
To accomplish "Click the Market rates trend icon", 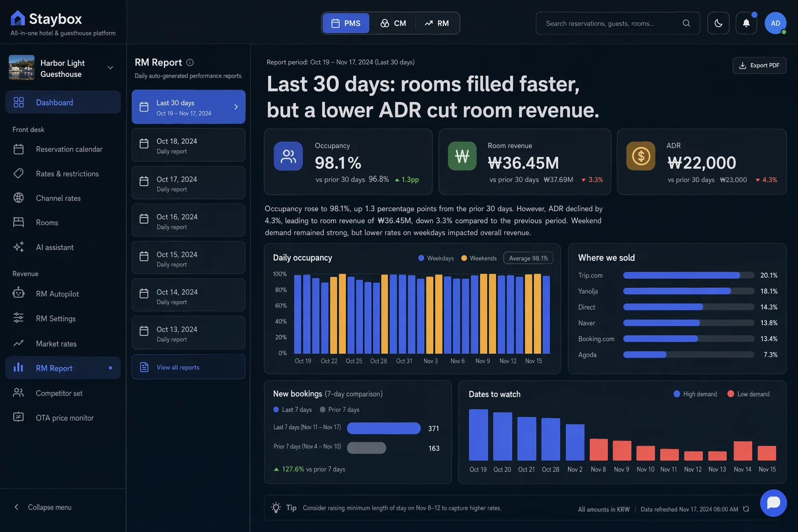I will (x=19, y=343).
